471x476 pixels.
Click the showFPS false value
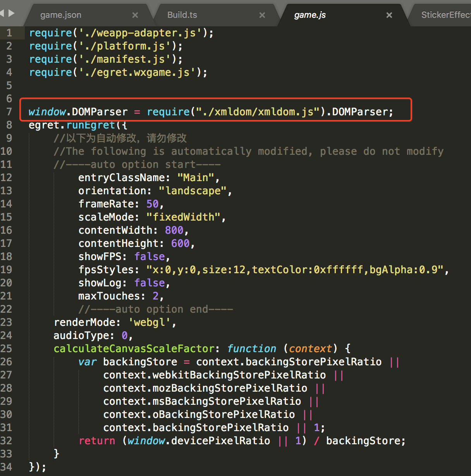[150, 257]
